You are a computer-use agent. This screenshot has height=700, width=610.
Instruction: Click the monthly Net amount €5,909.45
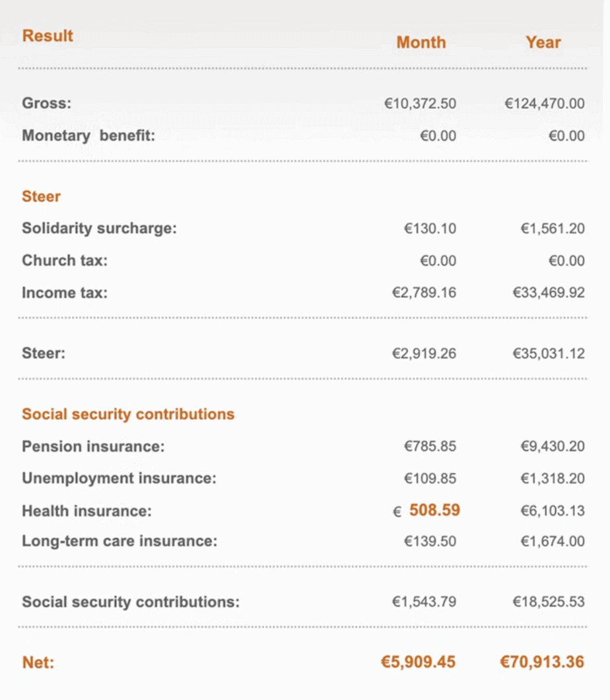coord(418,662)
